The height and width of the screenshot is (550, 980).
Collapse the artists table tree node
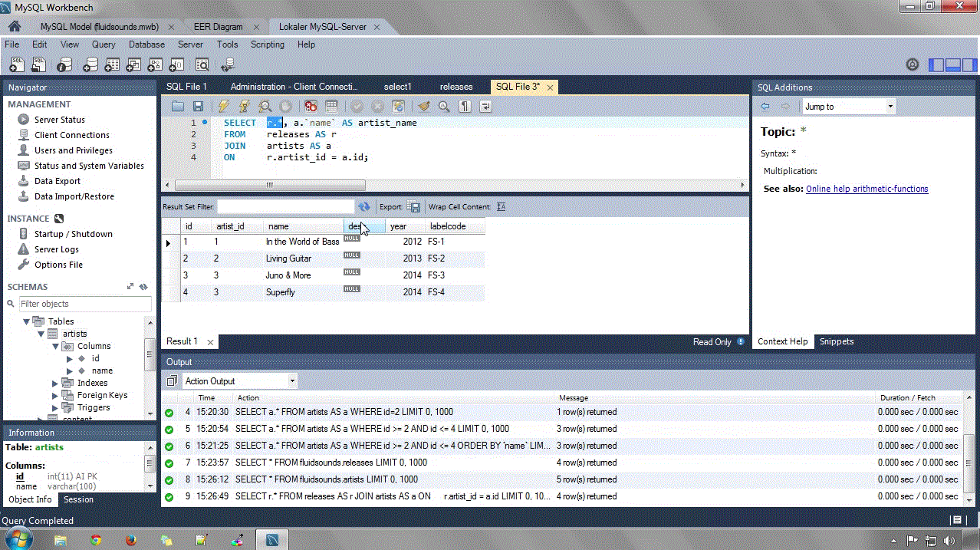(42, 334)
